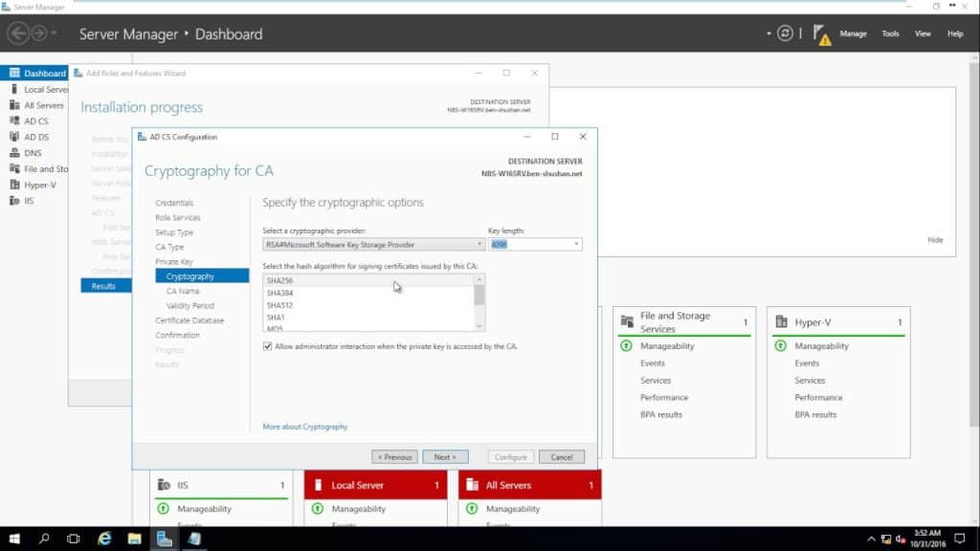Click scroll-down arrow of hash algorithm list
This screenshot has width=980, height=551.
click(x=479, y=326)
